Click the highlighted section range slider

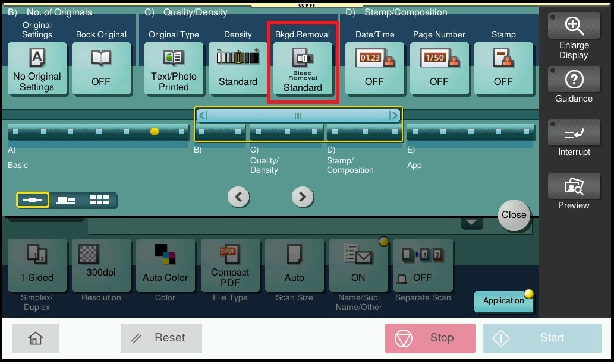(x=298, y=116)
